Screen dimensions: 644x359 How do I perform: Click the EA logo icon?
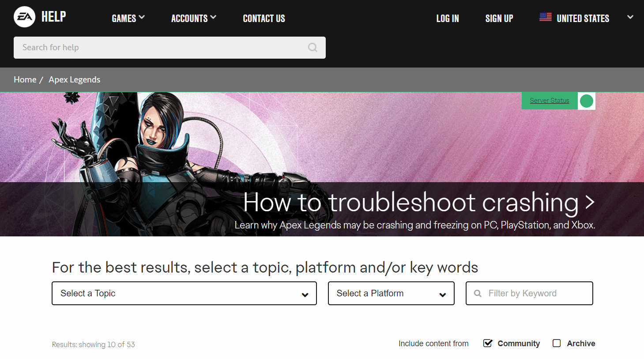tap(24, 17)
